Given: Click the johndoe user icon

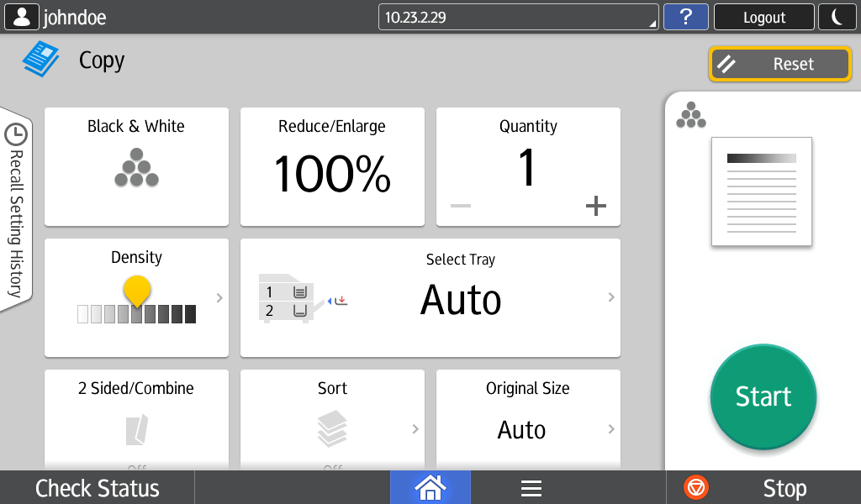Looking at the screenshot, I should coord(22,17).
